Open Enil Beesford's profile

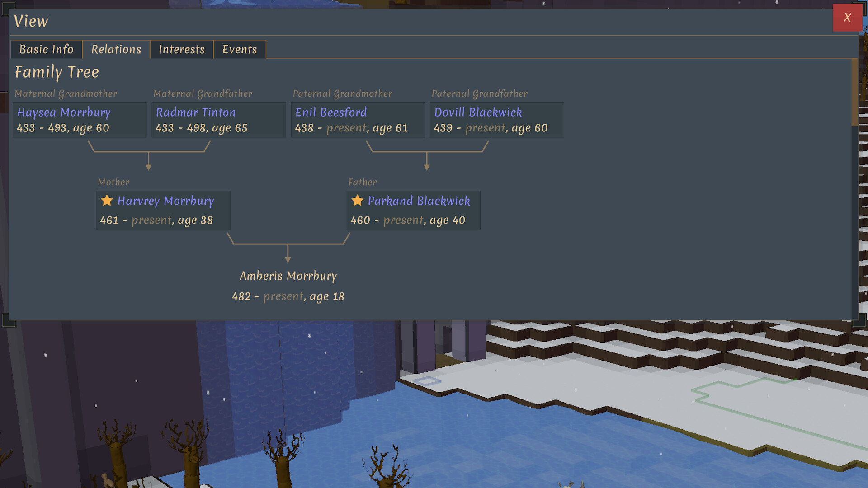tap(330, 112)
